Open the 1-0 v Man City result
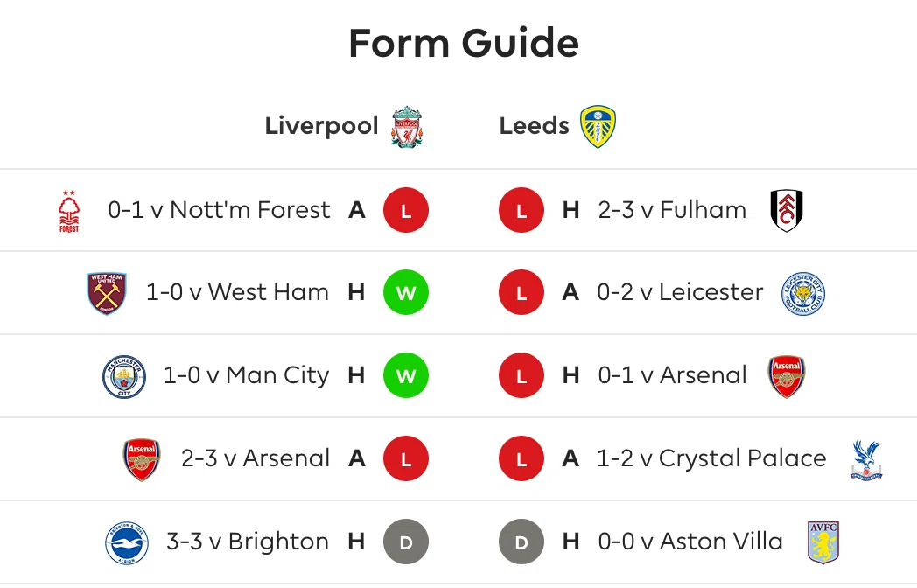The image size is (917, 588). click(246, 375)
